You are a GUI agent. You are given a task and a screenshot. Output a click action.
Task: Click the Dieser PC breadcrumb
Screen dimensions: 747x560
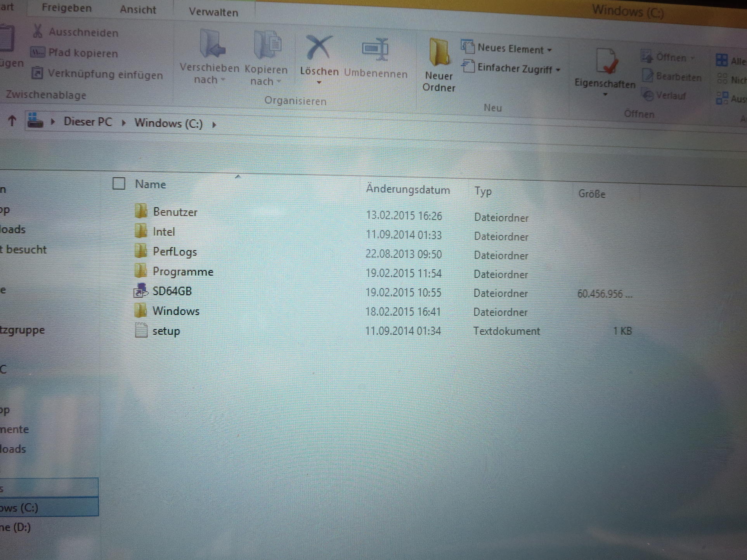(x=88, y=122)
